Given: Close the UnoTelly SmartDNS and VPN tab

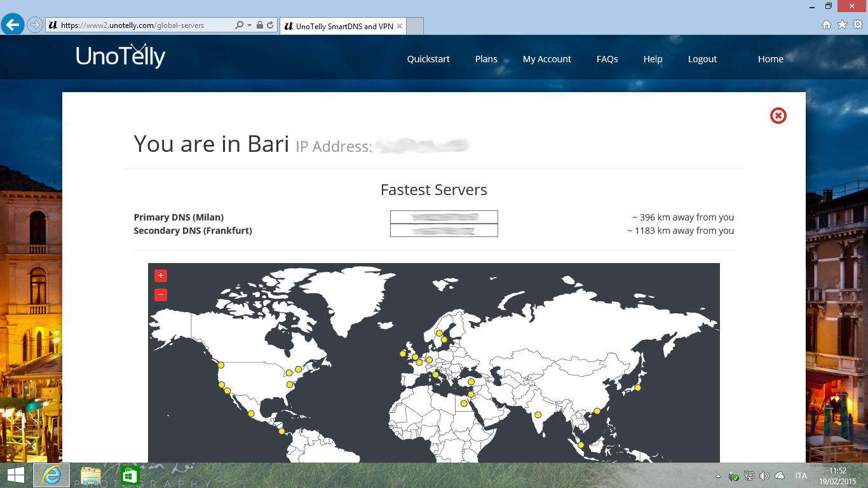Looking at the screenshot, I should pyautogui.click(x=399, y=26).
